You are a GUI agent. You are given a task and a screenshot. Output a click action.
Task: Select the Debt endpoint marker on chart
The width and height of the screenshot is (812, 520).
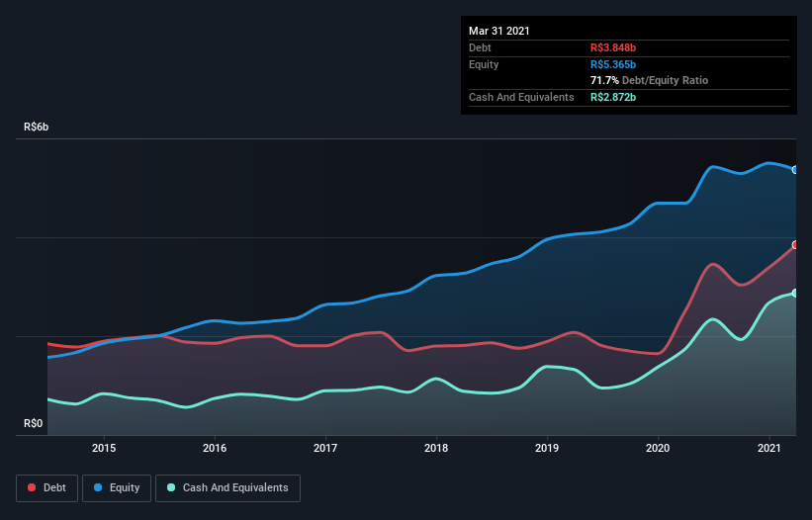[795, 245]
